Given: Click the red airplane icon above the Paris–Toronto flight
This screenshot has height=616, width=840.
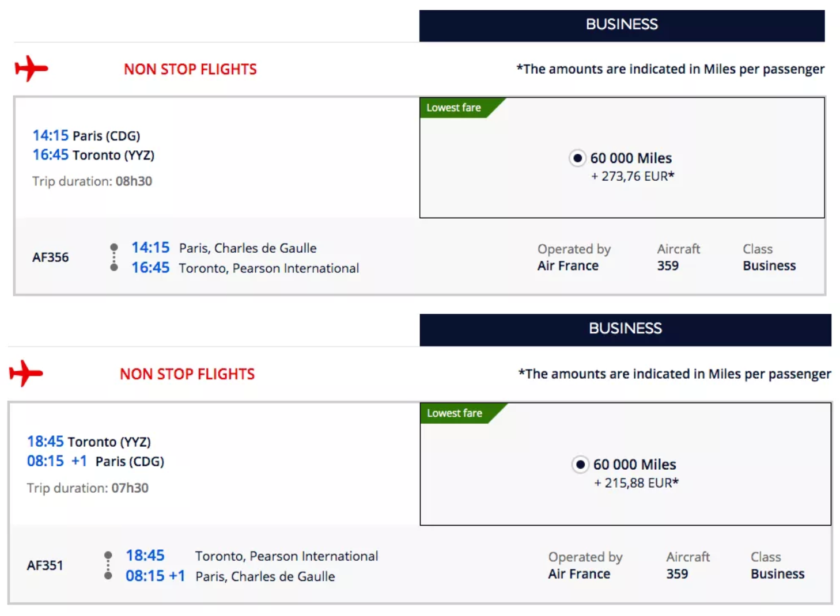Looking at the screenshot, I should point(31,69).
